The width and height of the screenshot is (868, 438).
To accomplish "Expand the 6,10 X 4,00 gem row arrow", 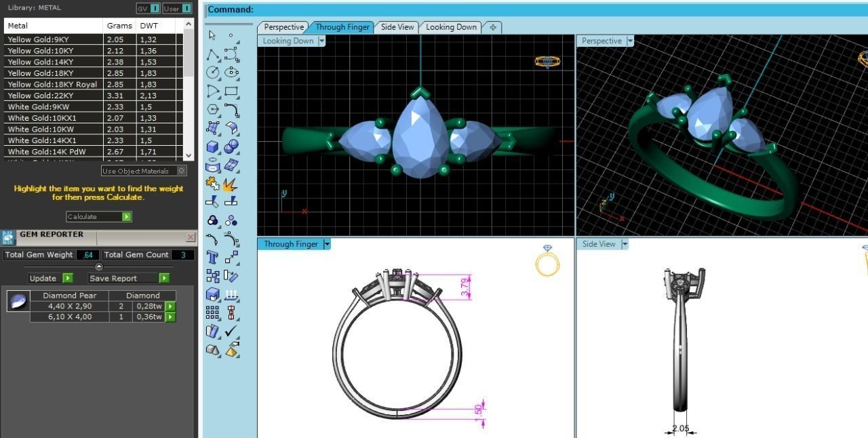I will 170,317.
